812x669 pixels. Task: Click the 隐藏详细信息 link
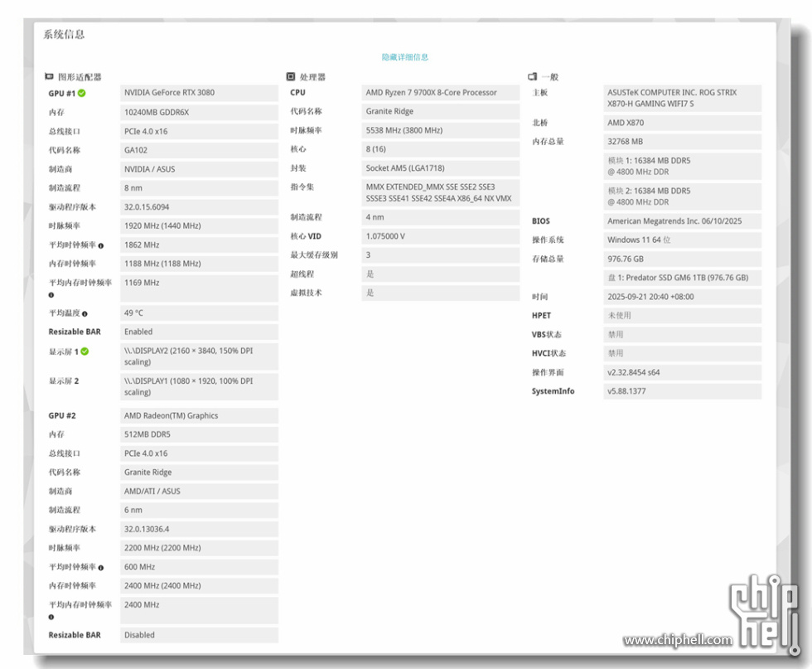click(405, 57)
